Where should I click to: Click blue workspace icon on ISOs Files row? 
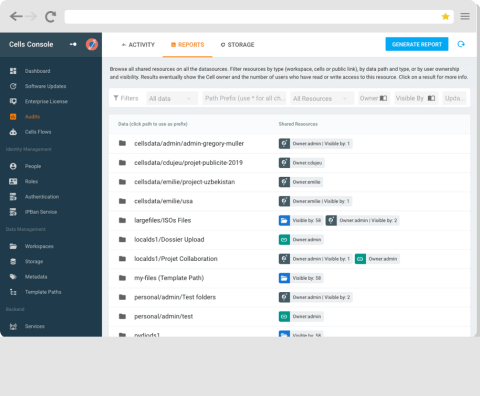[284, 220]
